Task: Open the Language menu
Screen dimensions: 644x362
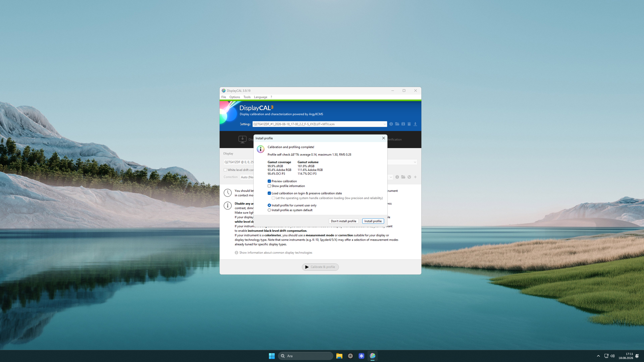Action: 261,97
